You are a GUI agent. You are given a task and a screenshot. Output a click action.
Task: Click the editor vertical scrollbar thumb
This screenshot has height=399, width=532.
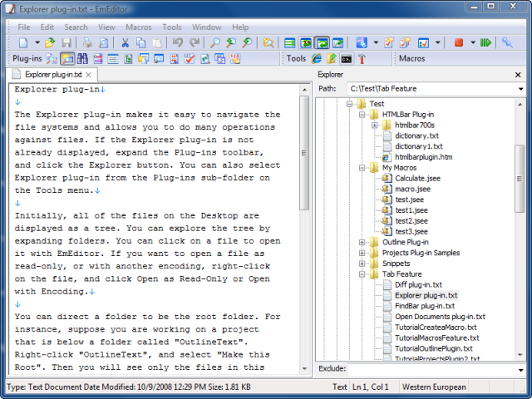[x=304, y=153]
